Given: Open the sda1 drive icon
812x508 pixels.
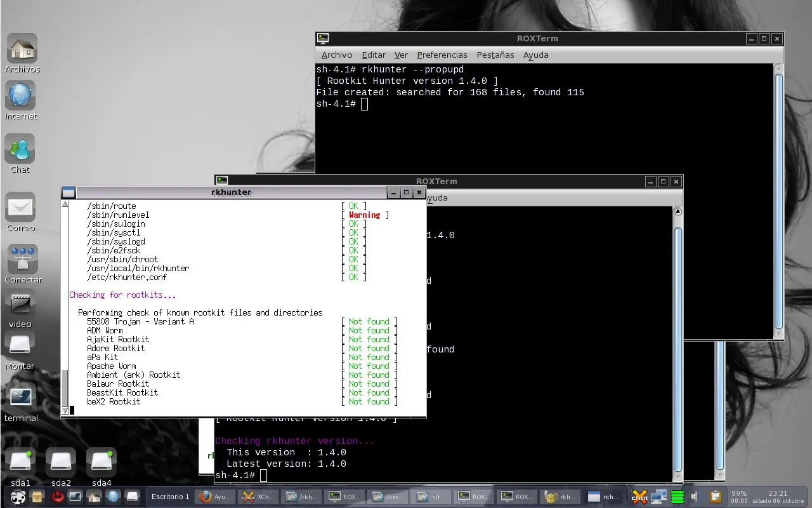Looking at the screenshot, I should 20,462.
